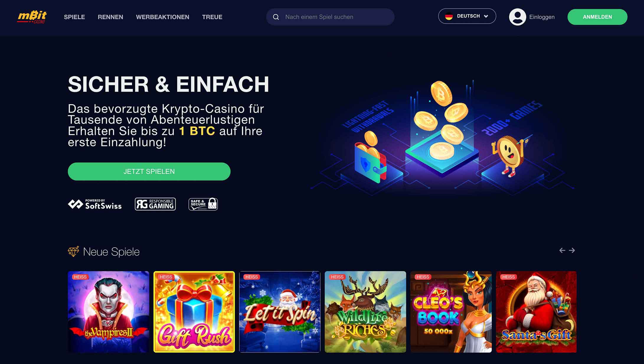Open the Deutsch language dropdown
The width and height of the screenshot is (644, 364).
pyautogui.click(x=467, y=16)
